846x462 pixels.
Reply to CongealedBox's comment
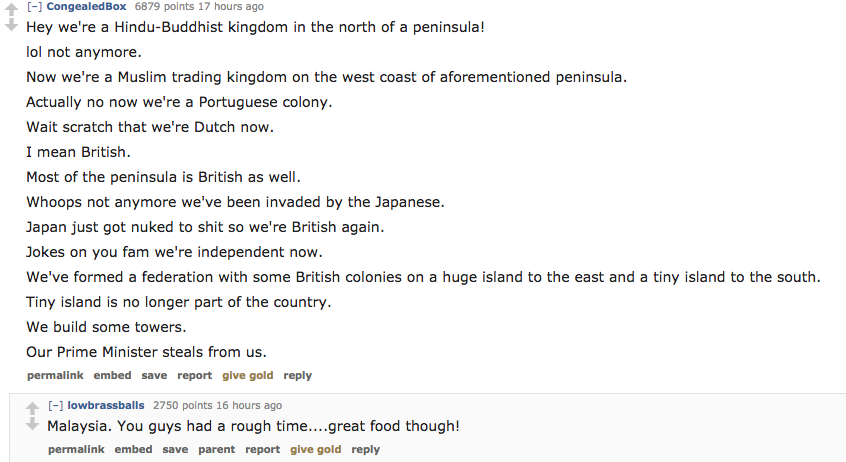[298, 376]
